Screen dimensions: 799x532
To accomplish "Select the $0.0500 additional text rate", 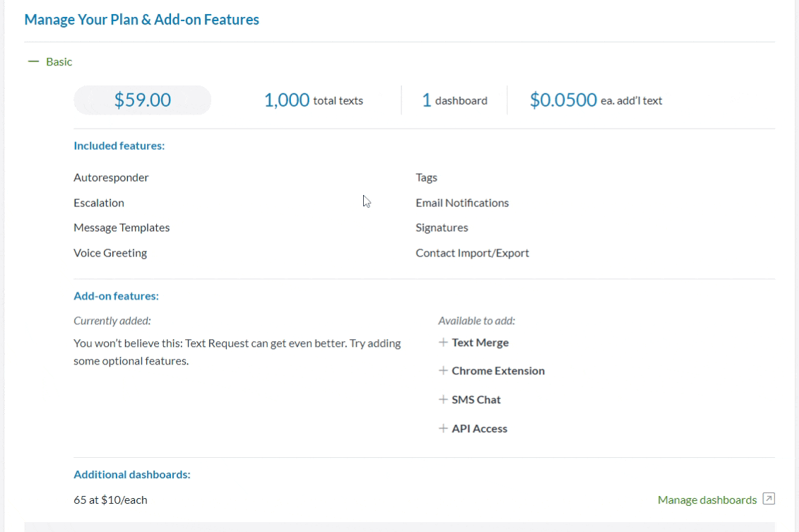I will pos(596,100).
